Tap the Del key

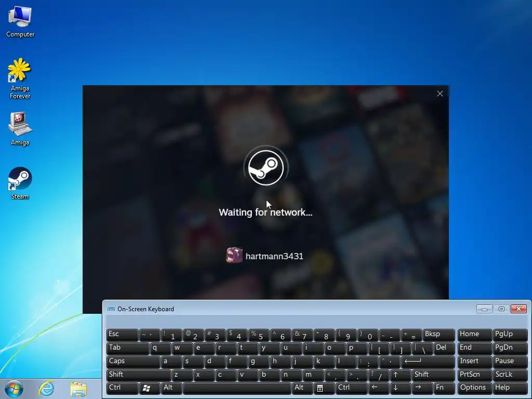click(444, 349)
